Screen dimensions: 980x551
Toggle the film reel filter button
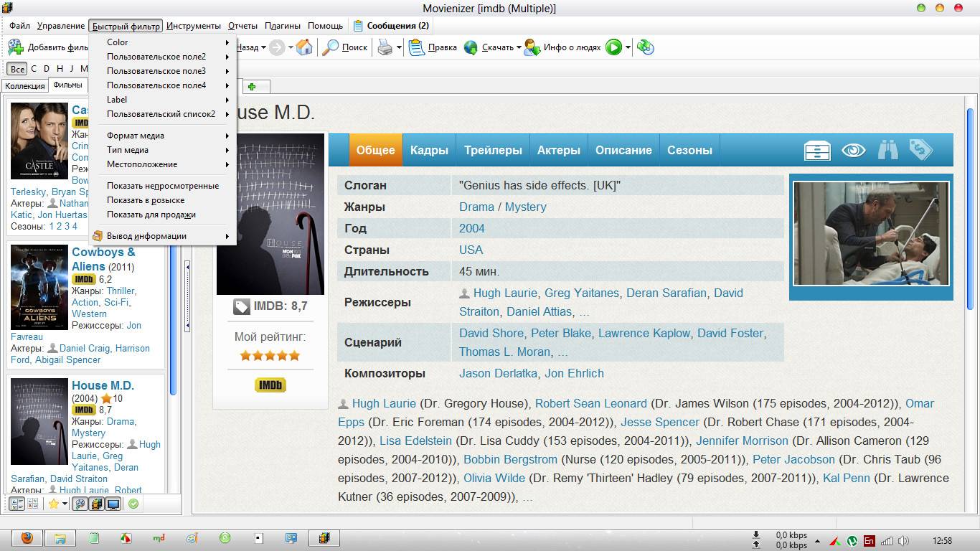pyautogui.click(x=80, y=504)
